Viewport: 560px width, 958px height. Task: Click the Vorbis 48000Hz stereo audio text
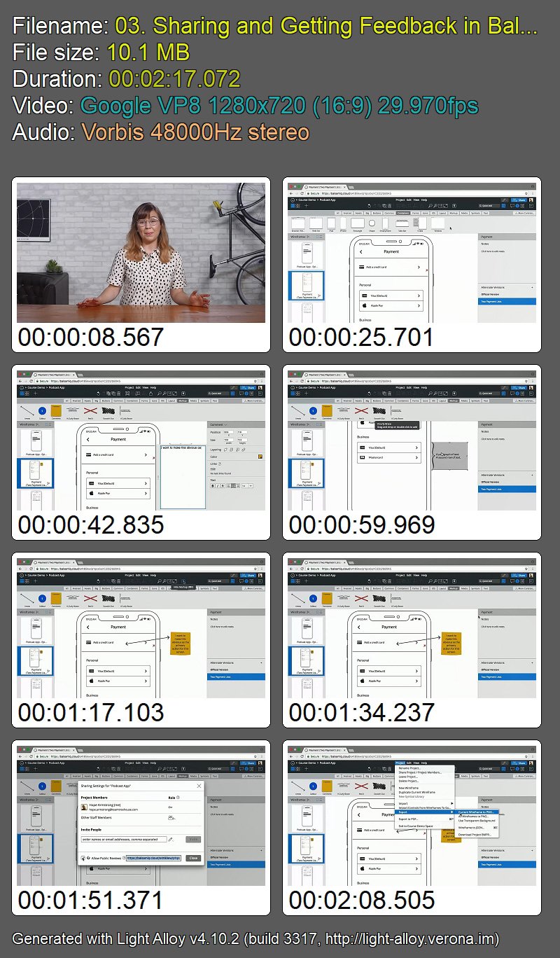coord(195,132)
